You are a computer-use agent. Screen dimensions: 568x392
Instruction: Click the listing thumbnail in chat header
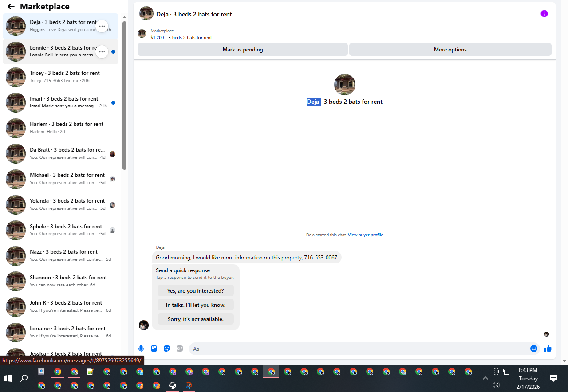pyautogui.click(x=146, y=14)
